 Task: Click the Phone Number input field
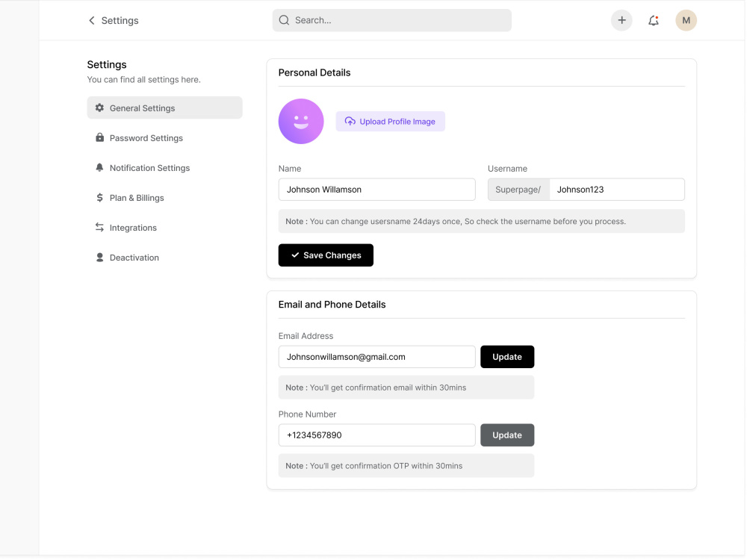376,435
